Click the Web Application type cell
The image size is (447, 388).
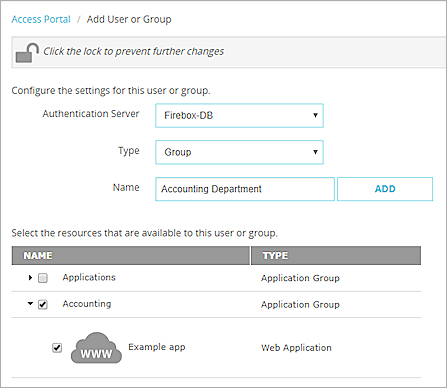[296, 348]
